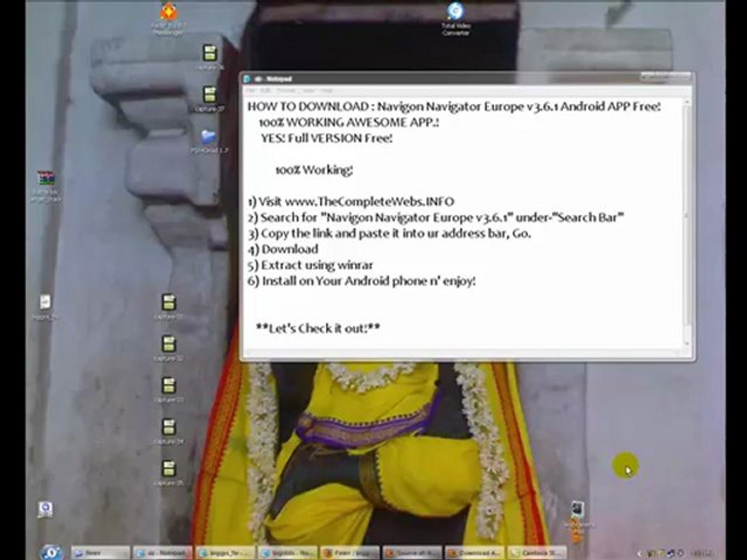Click Notepad scrollbar up arrow

(x=687, y=103)
